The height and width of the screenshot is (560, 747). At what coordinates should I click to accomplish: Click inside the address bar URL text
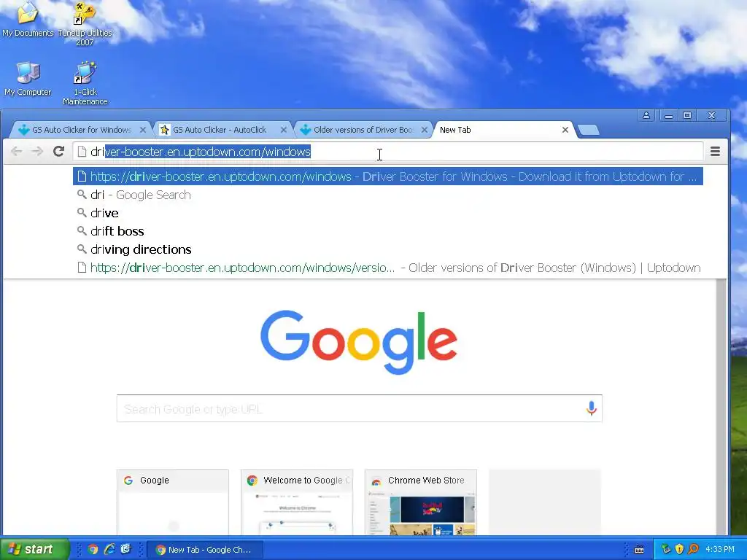coord(201,152)
